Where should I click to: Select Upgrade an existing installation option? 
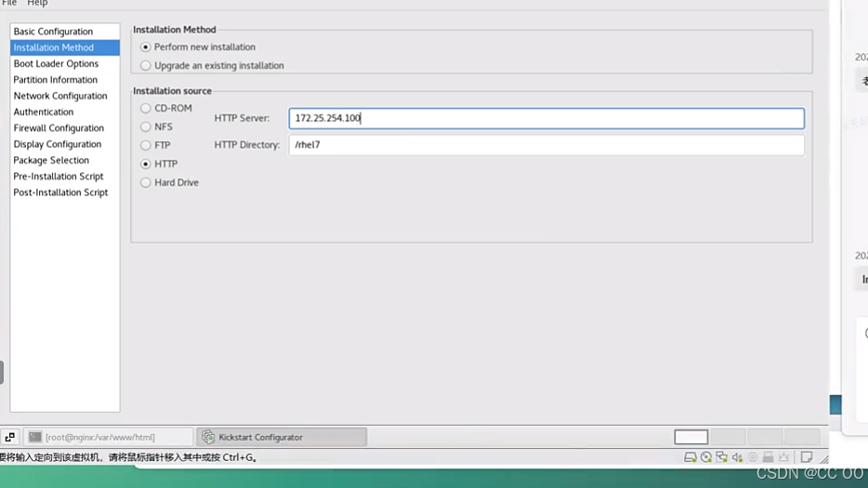[213, 65]
